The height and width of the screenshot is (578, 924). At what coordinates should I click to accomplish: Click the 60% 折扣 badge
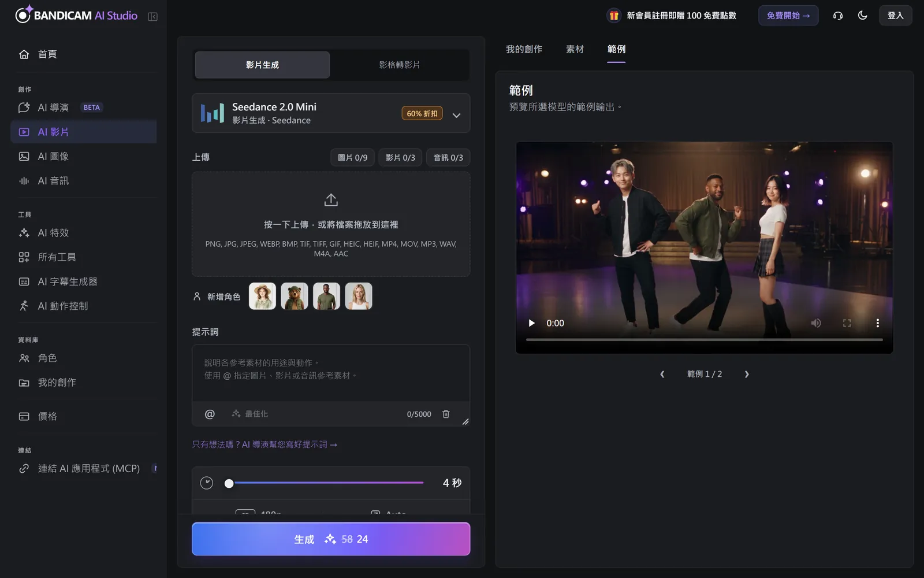coord(422,113)
